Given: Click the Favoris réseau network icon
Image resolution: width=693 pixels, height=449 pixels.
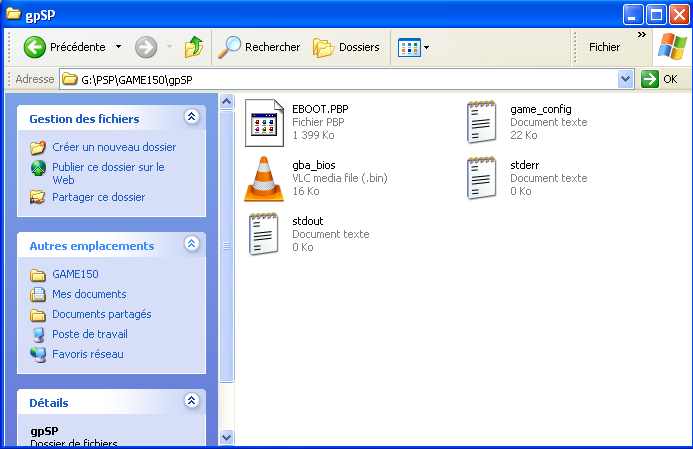Looking at the screenshot, I should tap(38, 354).
